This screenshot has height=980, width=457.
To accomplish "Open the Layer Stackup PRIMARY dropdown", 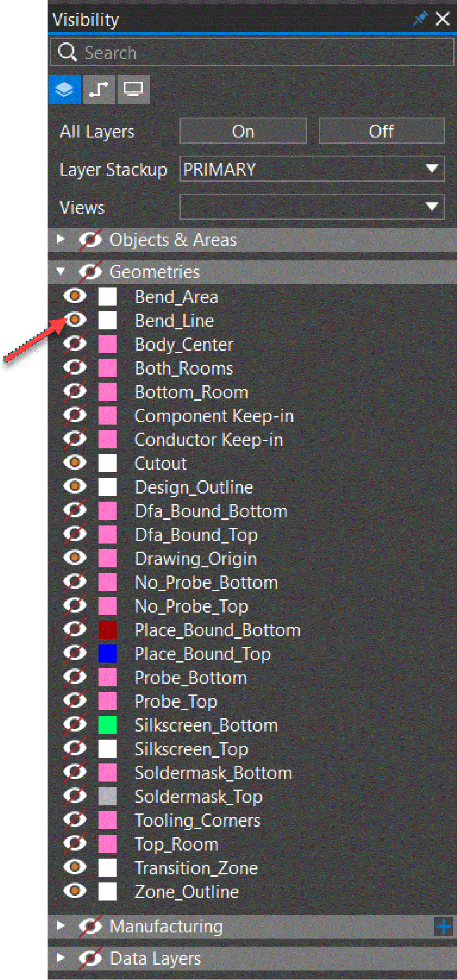I will (x=312, y=169).
